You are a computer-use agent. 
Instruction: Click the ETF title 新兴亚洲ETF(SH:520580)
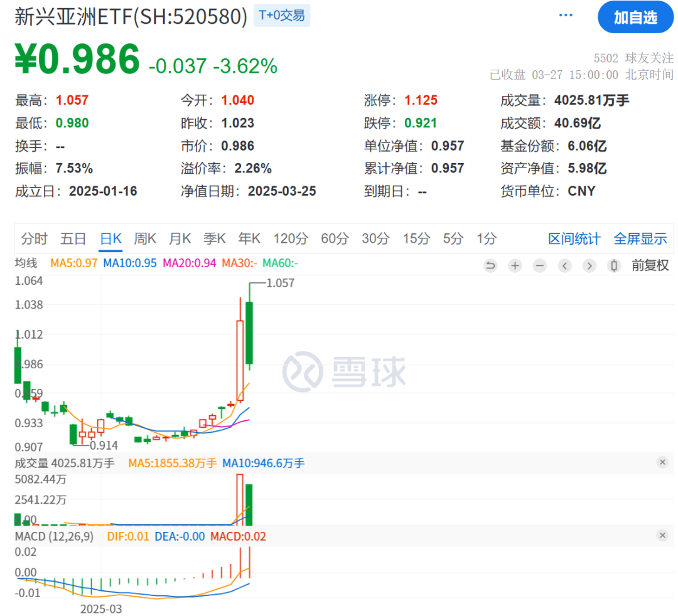pos(131,18)
